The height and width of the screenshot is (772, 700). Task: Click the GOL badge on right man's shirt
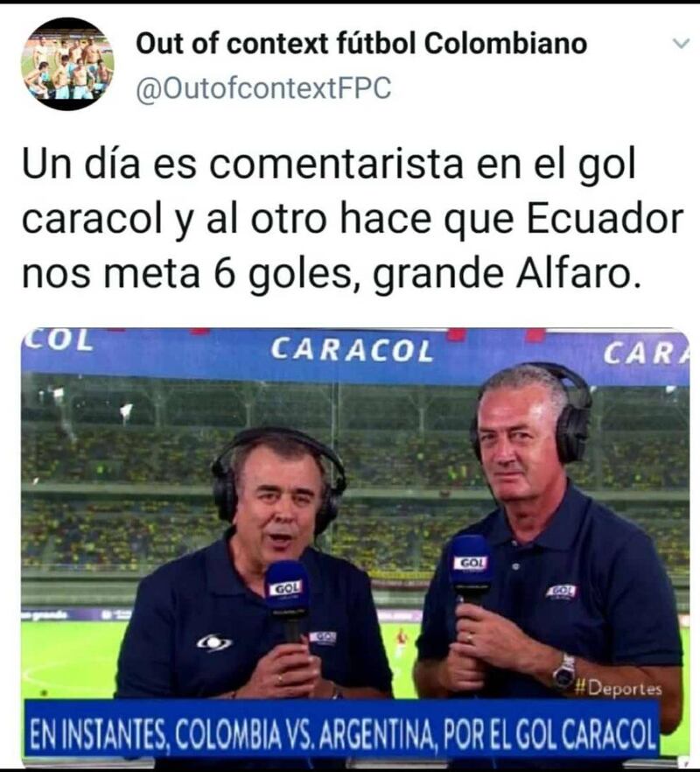[562, 591]
